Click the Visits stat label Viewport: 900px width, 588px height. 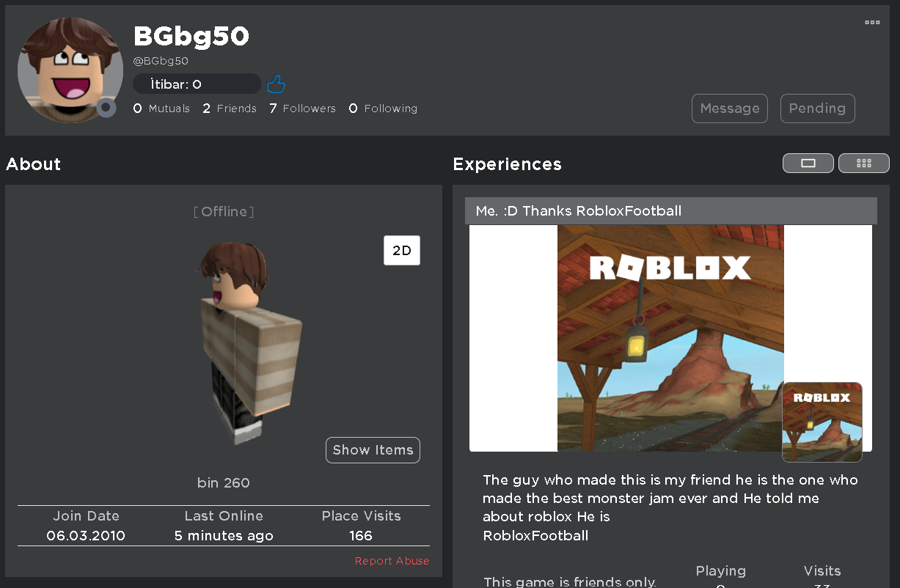click(x=822, y=571)
